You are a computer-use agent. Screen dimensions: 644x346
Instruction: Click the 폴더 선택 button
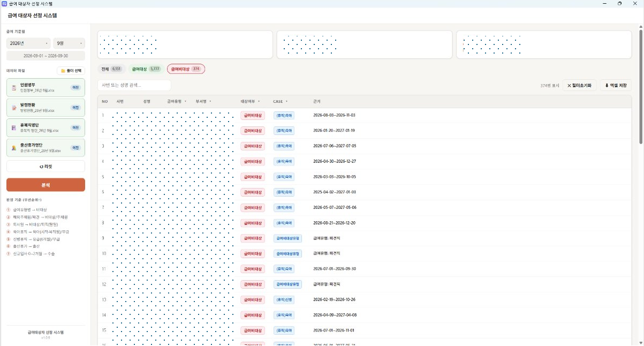71,71
